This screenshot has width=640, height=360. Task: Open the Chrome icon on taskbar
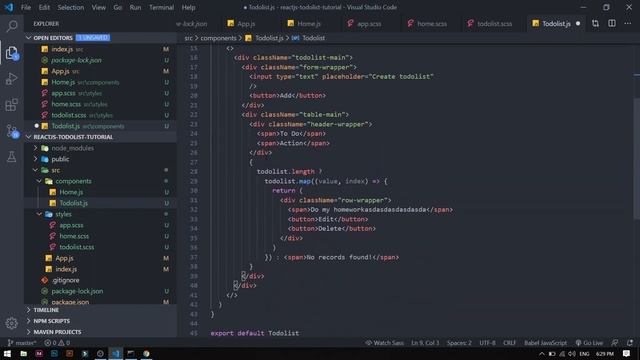coord(146,353)
